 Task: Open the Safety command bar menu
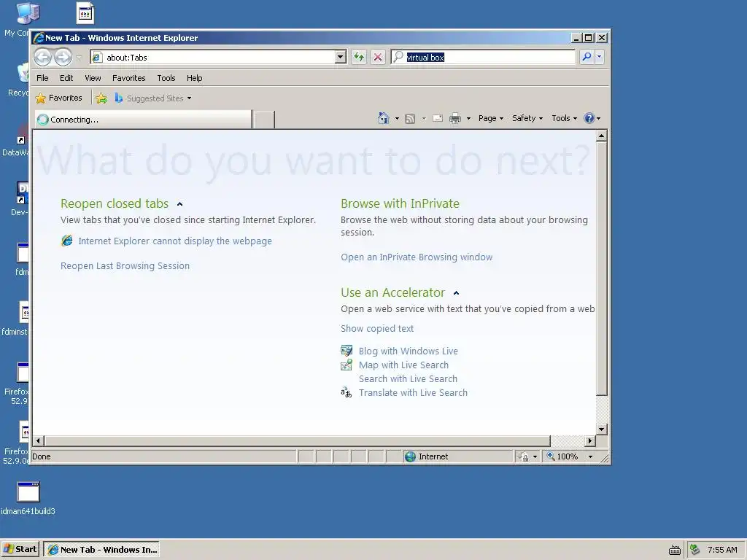click(527, 118)
